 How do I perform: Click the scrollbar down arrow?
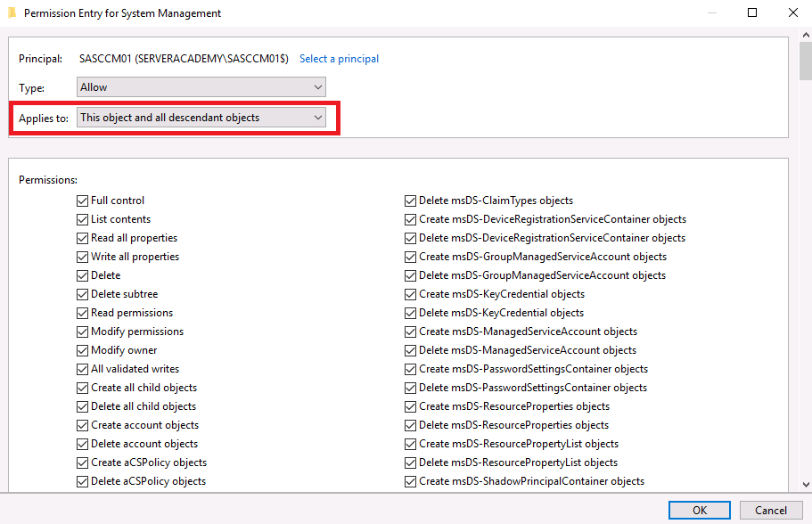coord(806,485)
